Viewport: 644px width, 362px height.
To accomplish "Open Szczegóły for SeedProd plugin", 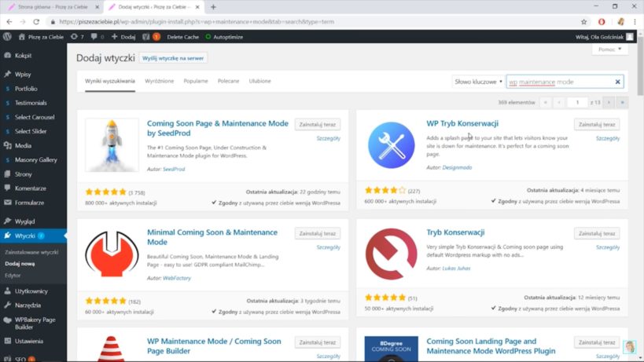I will point(328,138).
